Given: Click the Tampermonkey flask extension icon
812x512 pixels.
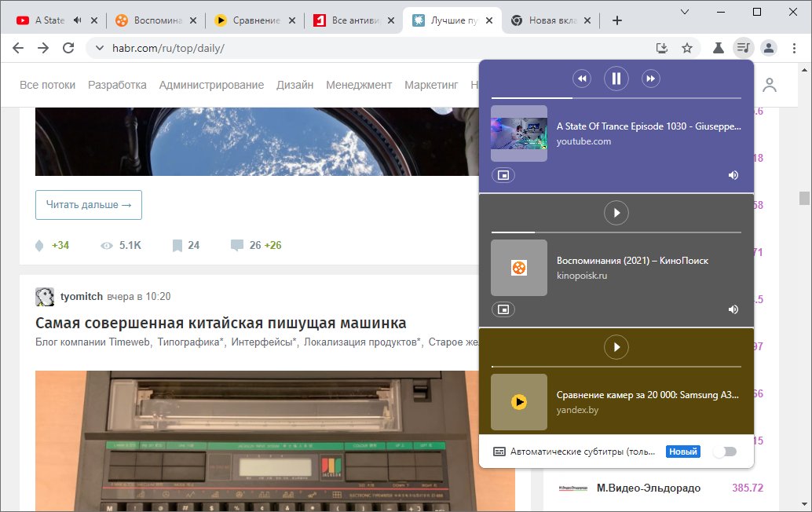Looking at the screenshot, I should (x=717, y=47).
